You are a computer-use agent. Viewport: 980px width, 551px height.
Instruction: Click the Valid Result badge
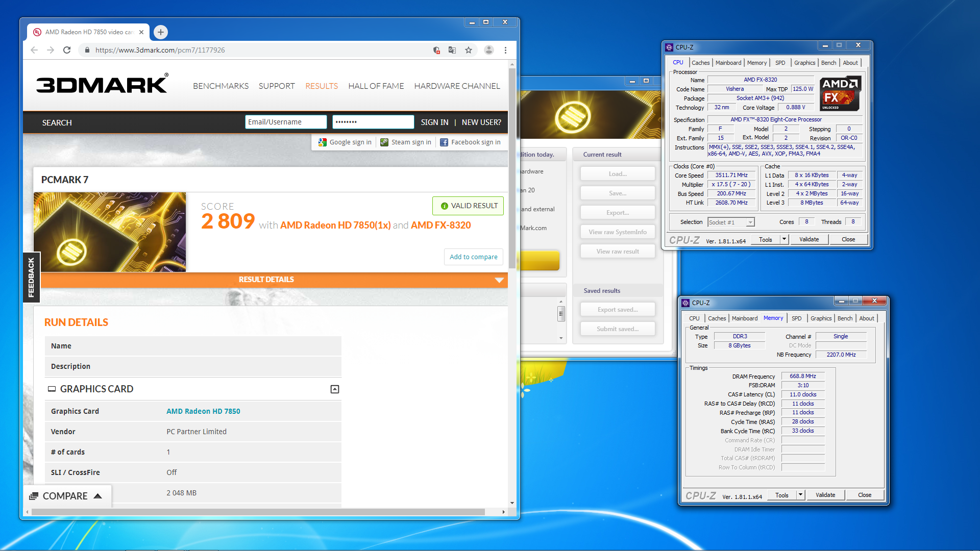click(x=468, y=206)
